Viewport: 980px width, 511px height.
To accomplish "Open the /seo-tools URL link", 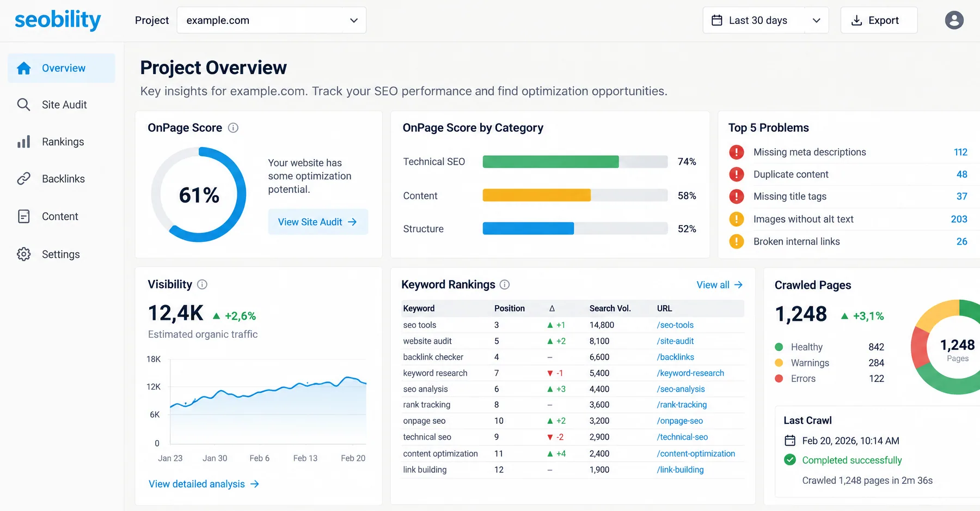I will (675, 325).
